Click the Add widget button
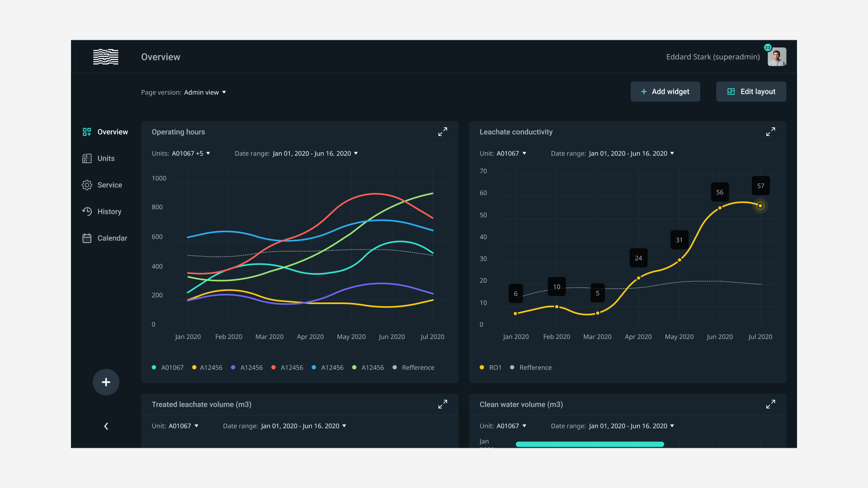Screen dimensions: 868x488 pos(665,91)
